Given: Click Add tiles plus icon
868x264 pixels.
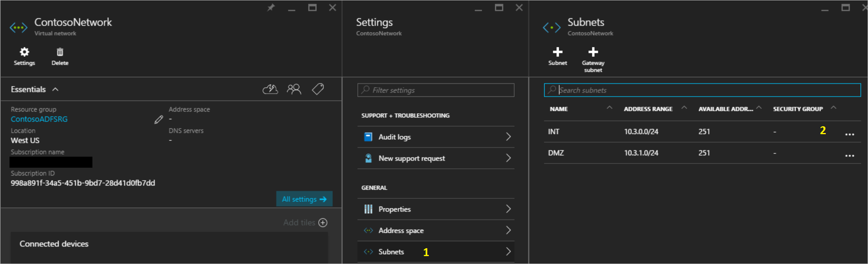Looking at the screenshot, I should (x=323, y=223).
